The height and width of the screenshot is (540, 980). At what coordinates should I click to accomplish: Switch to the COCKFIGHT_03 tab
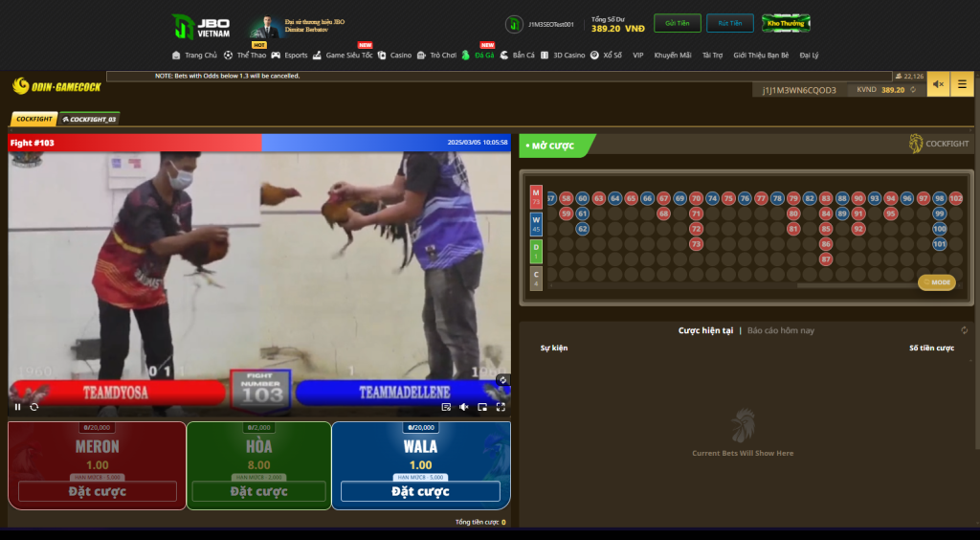tap(89, 120)
